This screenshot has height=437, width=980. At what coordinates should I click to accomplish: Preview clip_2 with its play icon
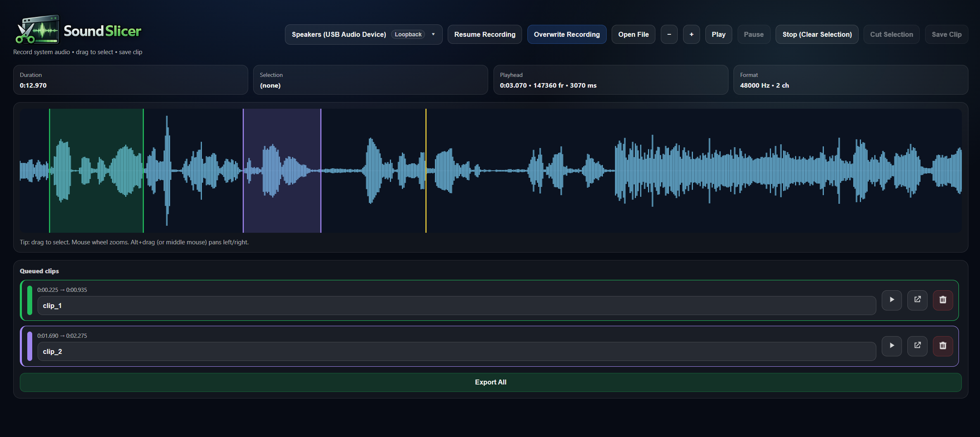tap(892, 346)
